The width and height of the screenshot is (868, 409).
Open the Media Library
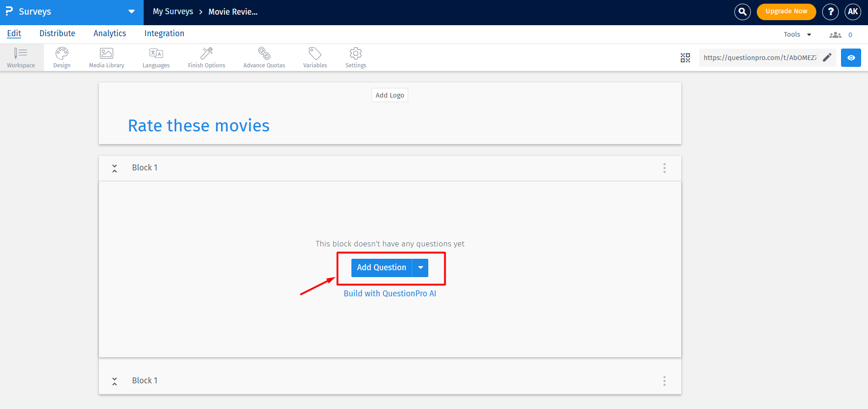tap(106, 57)
